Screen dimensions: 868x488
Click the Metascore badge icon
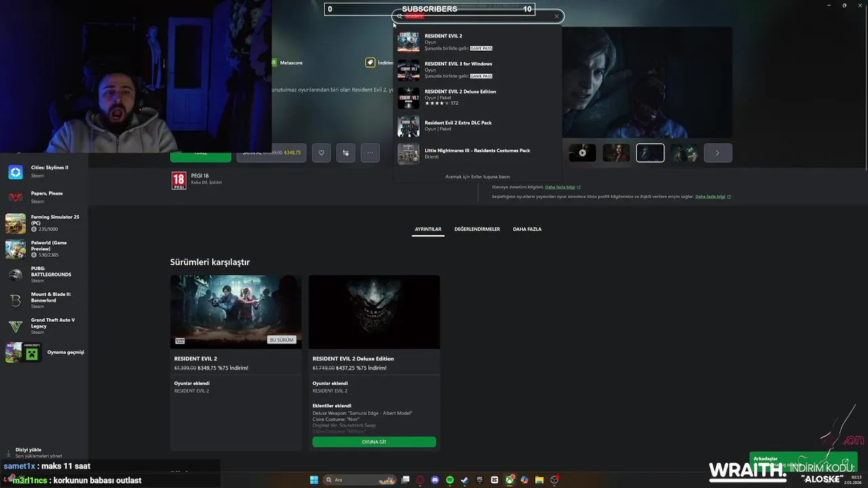pyautogui.click(x=274, y=62)
